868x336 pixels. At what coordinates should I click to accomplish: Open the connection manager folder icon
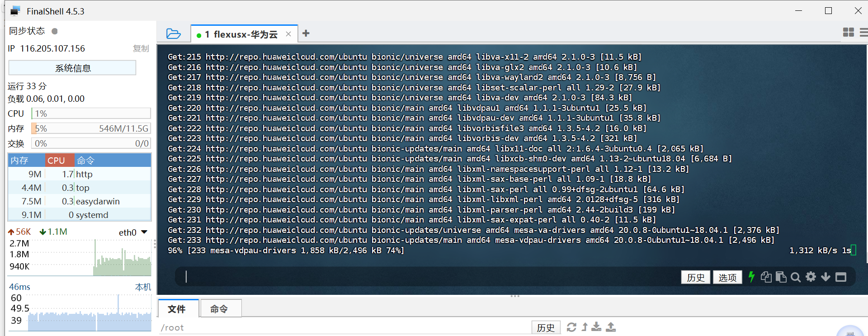pos(173,34)
